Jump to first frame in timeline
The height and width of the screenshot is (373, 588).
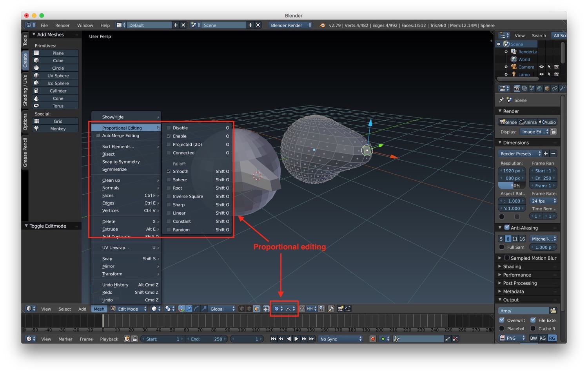coord(274,339)
